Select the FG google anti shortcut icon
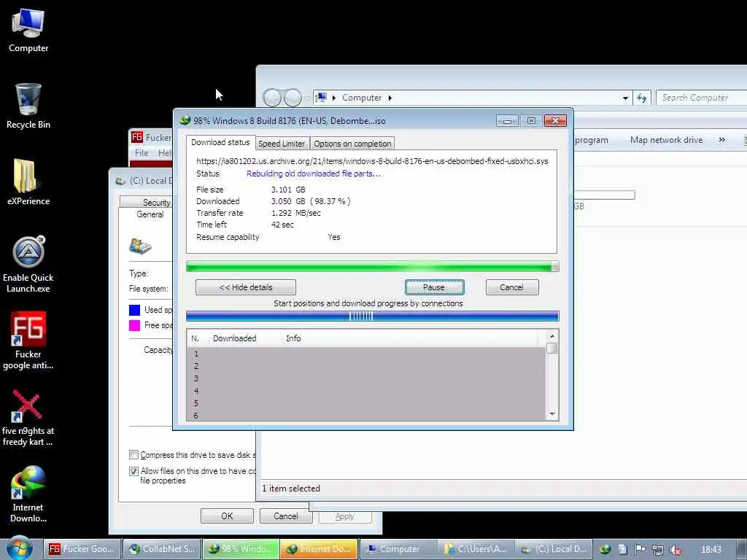Viewport: 747px width, 560px height. (28, 341)
